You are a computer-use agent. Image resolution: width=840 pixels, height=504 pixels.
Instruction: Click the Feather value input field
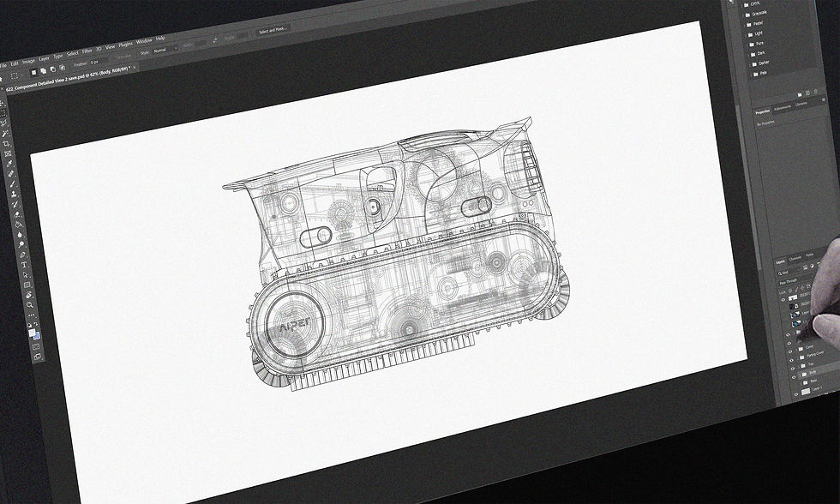tap(98, 62)
